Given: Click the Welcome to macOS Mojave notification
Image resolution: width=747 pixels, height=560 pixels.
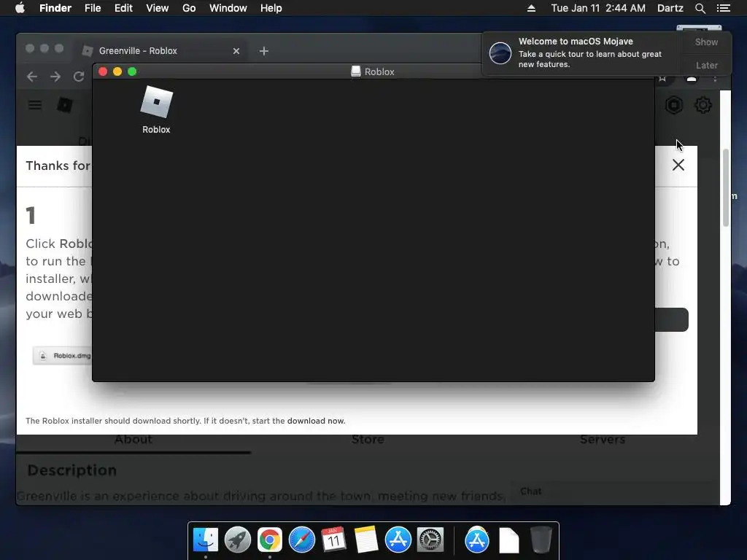Looking at the screenshot, I should tap(581, 52).
